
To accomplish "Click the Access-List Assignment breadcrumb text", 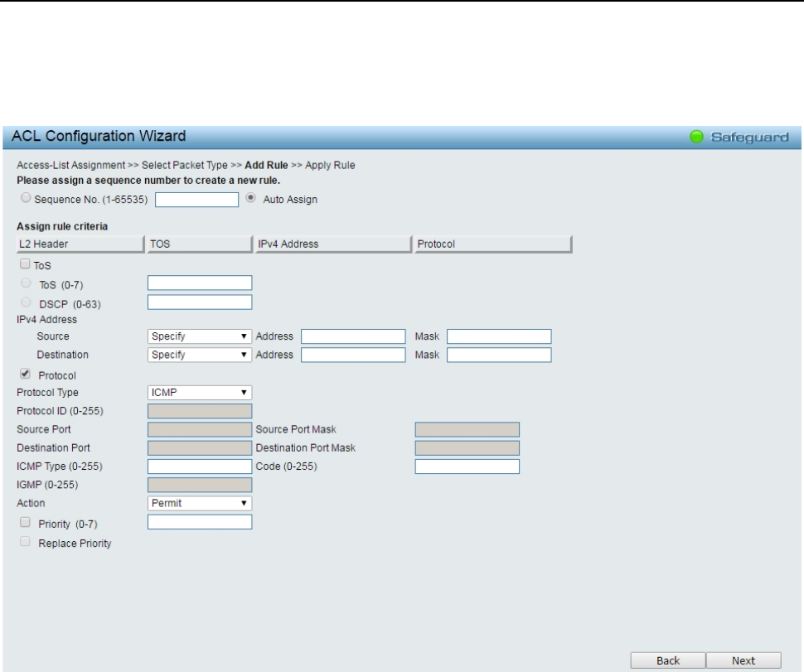I will pos(70,165).
